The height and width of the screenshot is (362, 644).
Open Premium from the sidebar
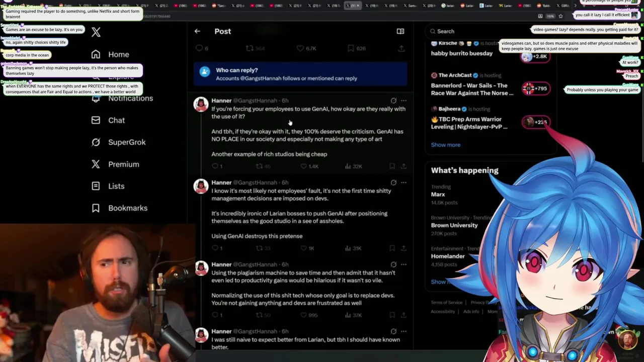pyautogui.click(x=115, y=164)
